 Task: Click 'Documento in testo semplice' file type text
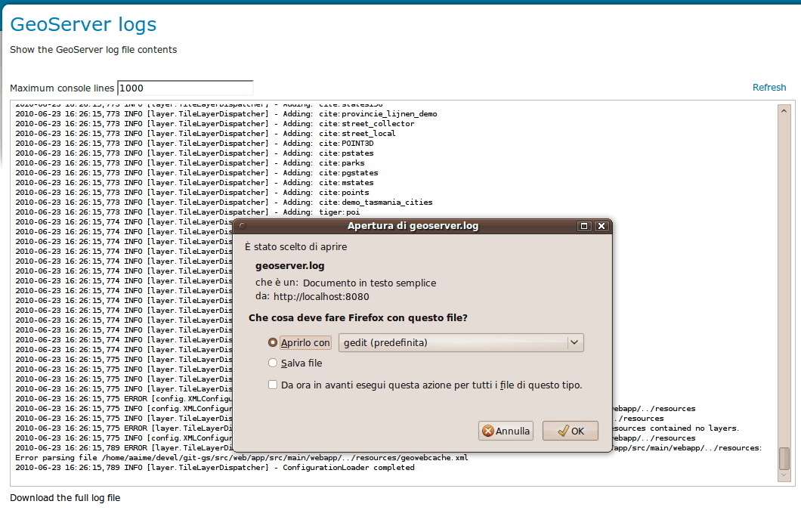click(370, 283)
